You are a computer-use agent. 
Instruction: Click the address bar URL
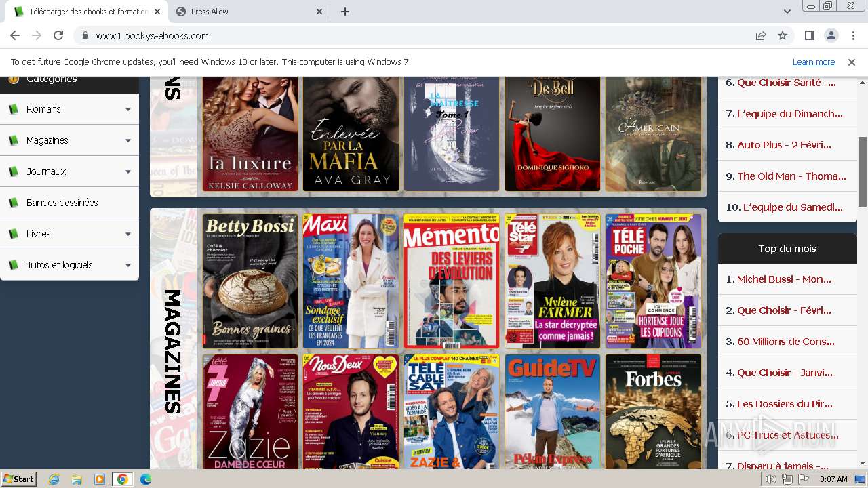click(x=152, y=36)
